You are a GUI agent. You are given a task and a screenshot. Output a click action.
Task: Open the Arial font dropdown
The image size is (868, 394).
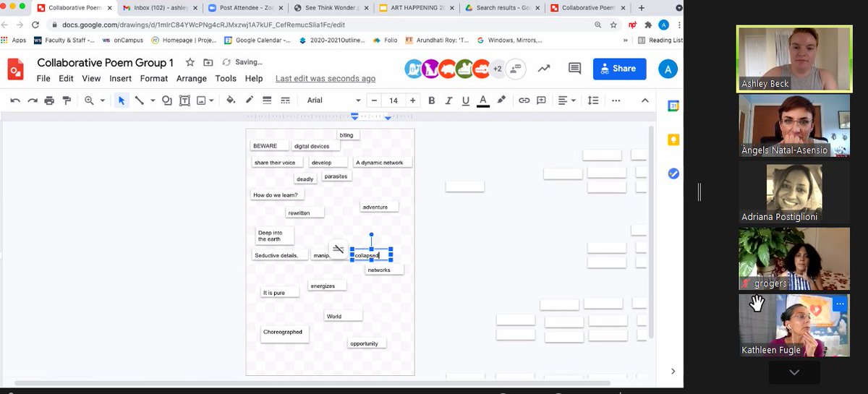pyautogui.click(x=333, y=100)
